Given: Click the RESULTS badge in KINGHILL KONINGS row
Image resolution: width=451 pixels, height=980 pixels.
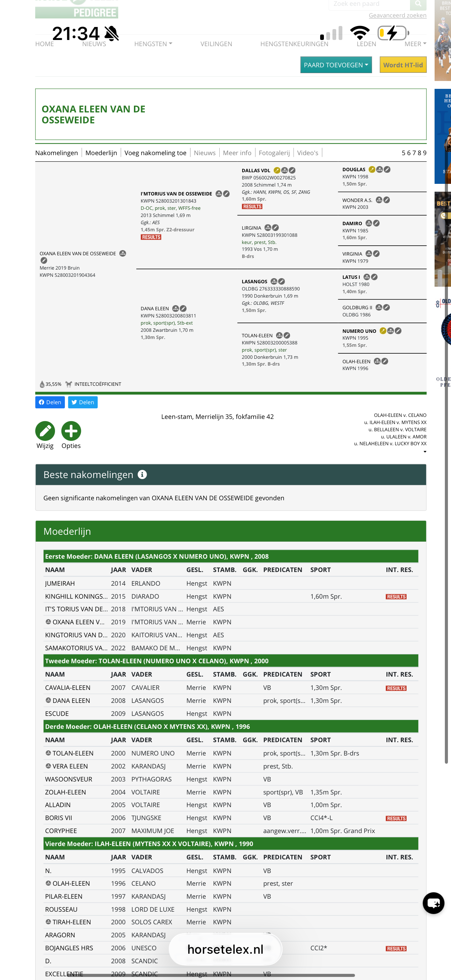Looking at the screenshot, I should 396,597.
